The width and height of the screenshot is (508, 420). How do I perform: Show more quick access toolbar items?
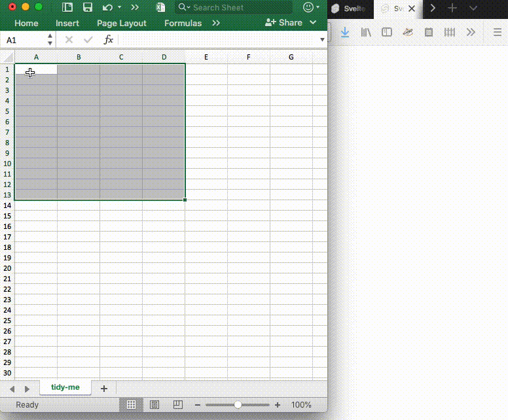point(135,7)
